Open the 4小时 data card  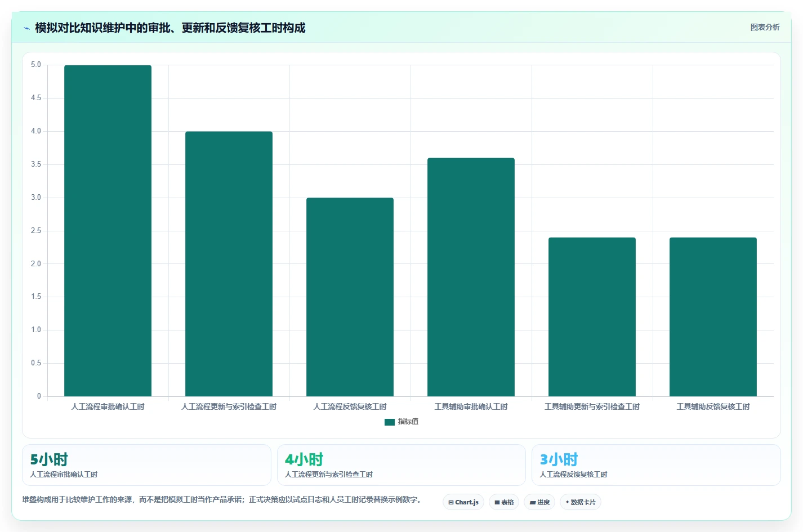point(401,465)
